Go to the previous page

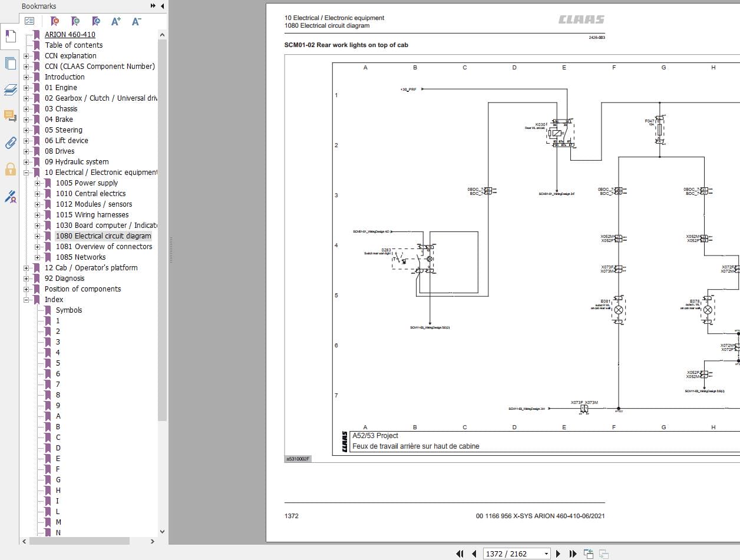tap(474, 554)
